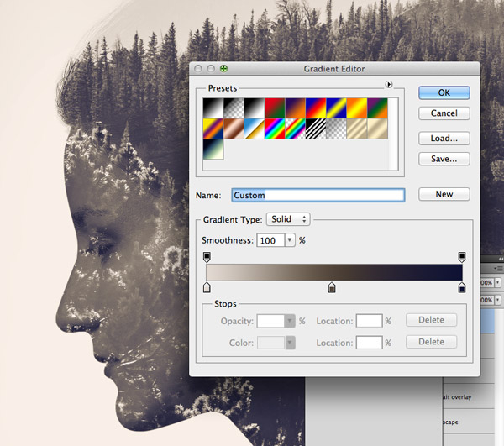This screenshot has width=504, height=446.
Task: Choose the rainbow spectrum gradient preset
Action: tap(276, 127)
